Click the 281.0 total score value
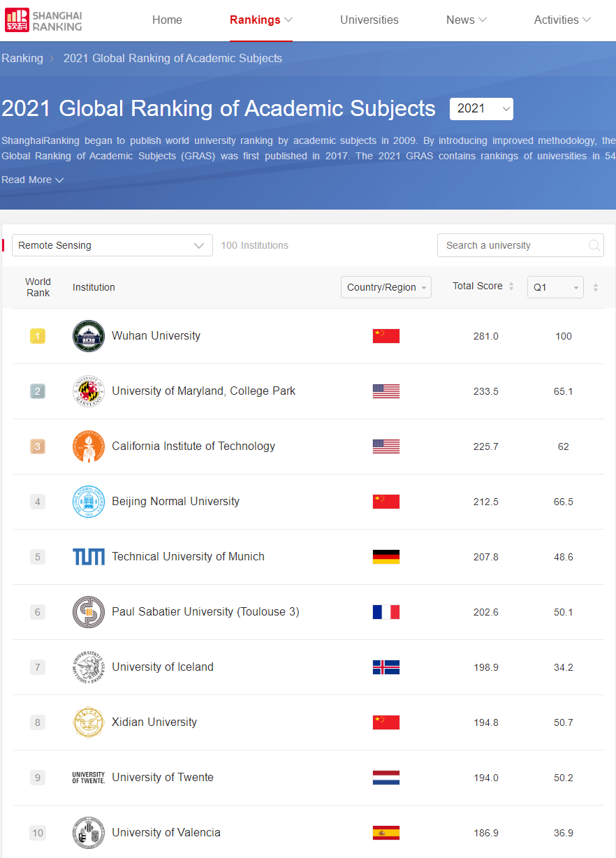Screen dimensions: 616x858 pyautogui.click(x=486, y=336)
